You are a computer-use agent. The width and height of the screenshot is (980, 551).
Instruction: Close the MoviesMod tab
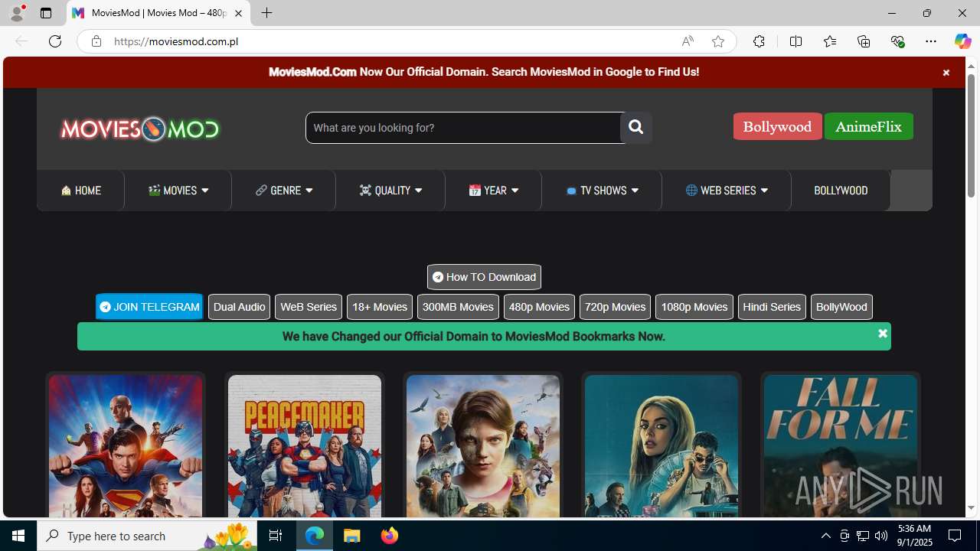click(238, 13)
